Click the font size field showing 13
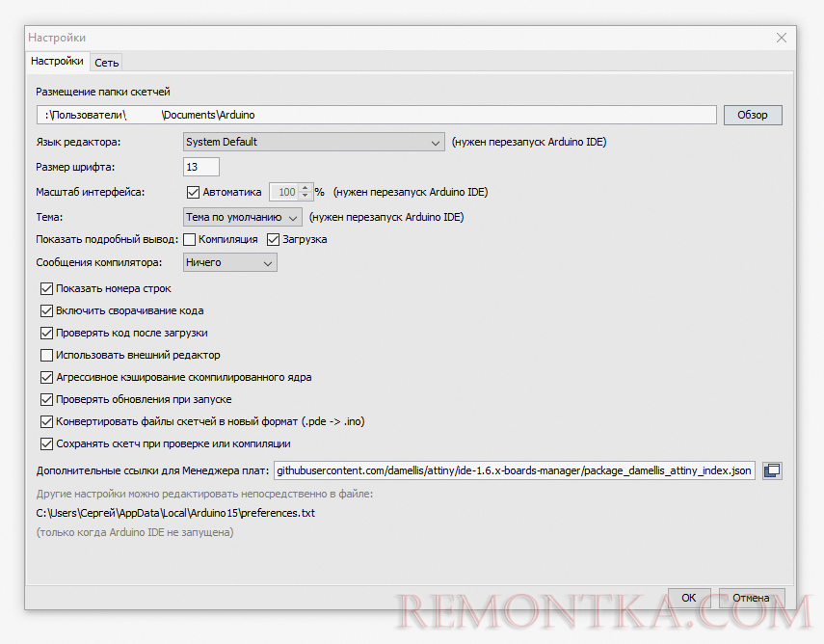The height and width of the screenshot is (644, 824). pyautogui.click(x=201, y=167)
